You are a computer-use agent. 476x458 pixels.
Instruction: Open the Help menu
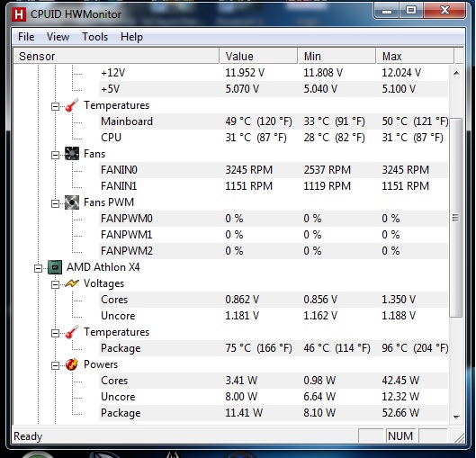(131, 37)
